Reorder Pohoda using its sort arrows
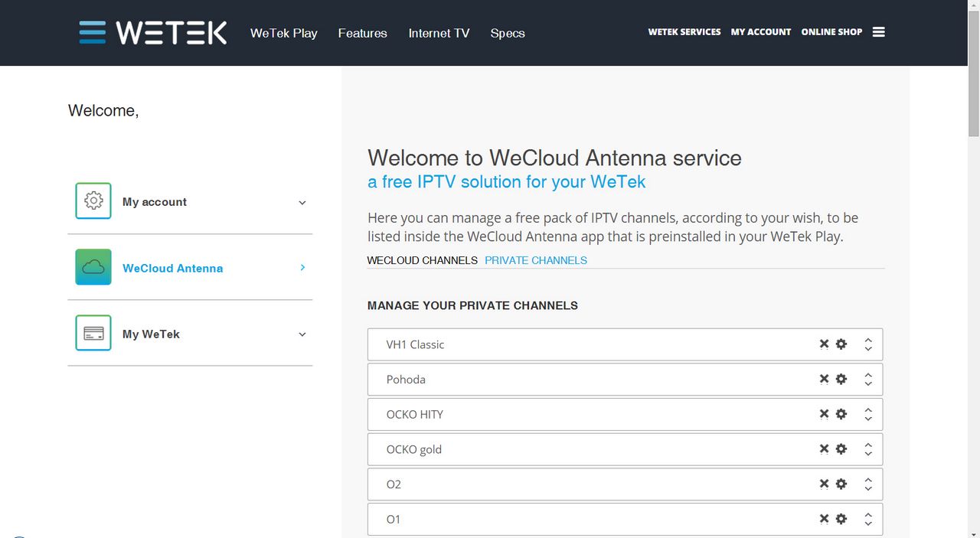 coord(868,380)
